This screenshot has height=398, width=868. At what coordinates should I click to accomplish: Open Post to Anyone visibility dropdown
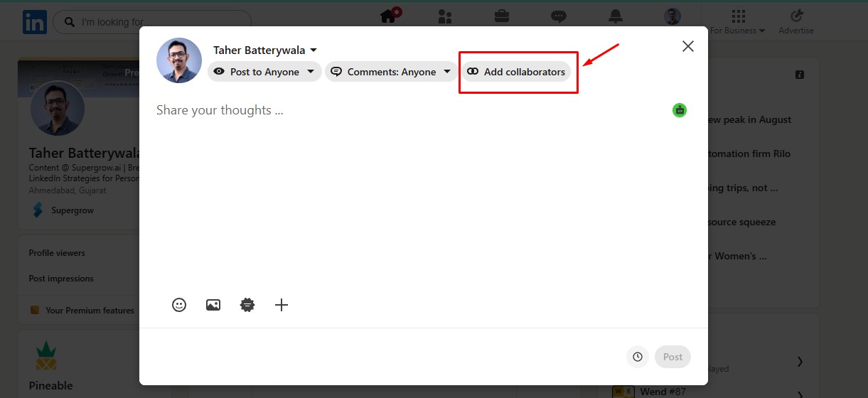264,72
